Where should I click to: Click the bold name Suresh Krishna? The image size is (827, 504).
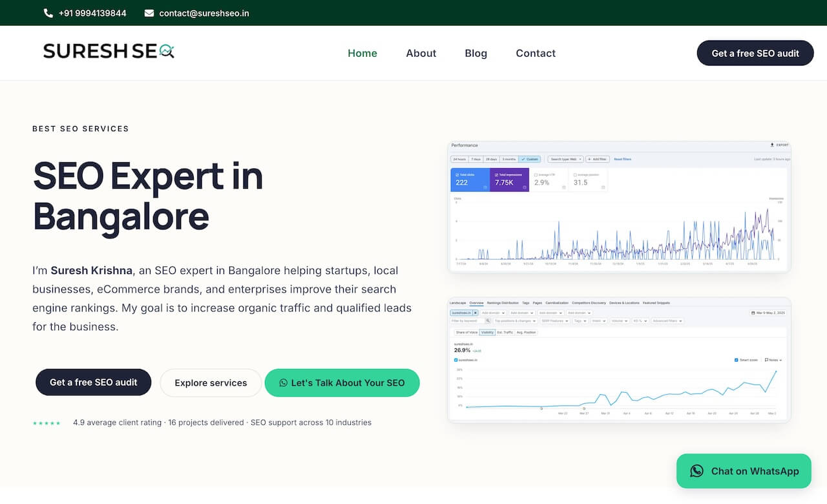tap(91, 270)
